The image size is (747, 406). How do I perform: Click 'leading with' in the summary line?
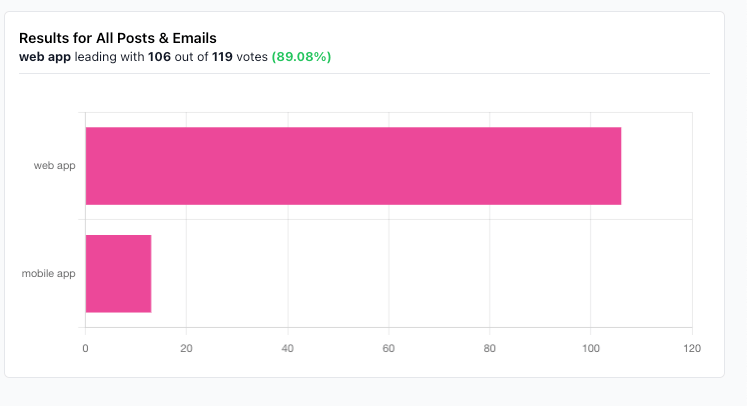tap(110, 57)
